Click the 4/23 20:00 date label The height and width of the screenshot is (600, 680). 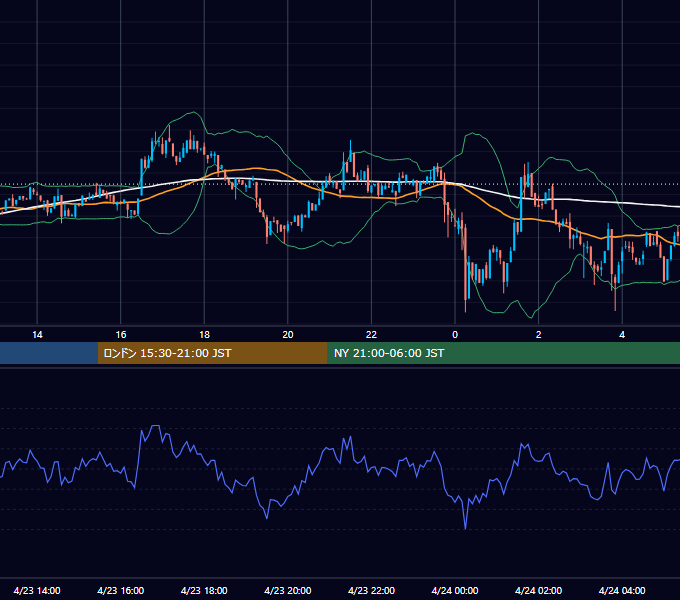tap(288, 590)
